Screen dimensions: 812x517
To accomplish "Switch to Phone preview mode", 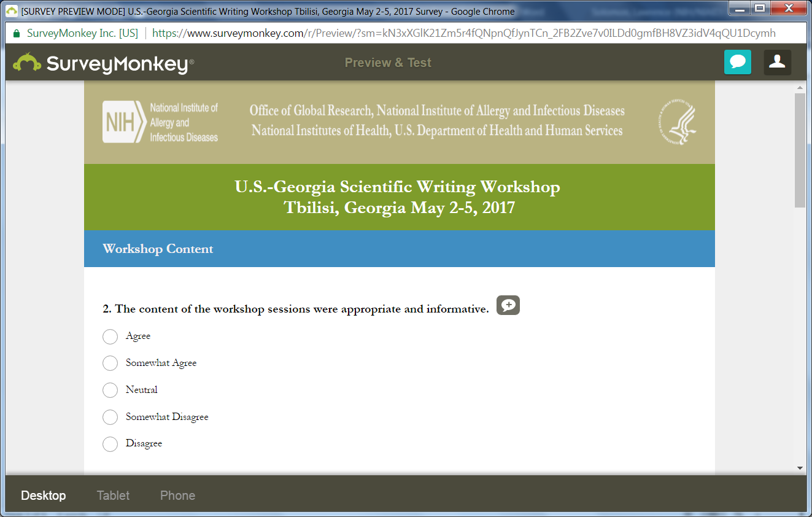I will tap(178, 496).
